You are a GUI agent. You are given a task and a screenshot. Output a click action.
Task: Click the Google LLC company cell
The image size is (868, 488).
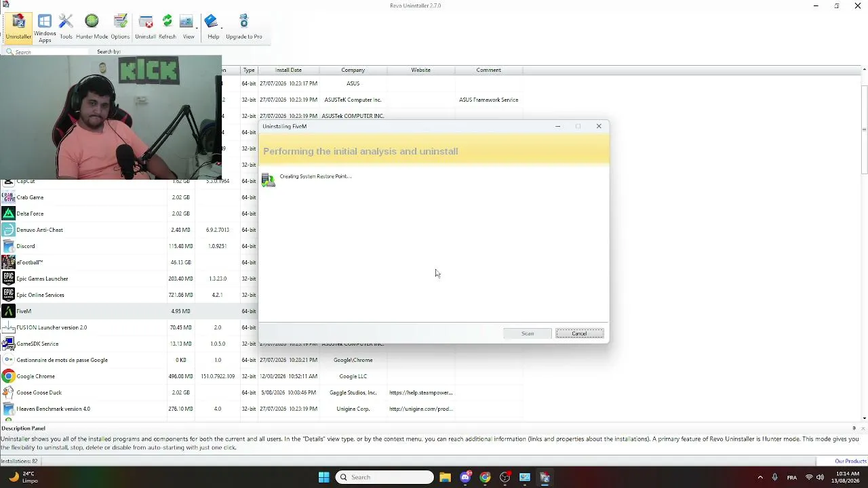click(353, 376)
